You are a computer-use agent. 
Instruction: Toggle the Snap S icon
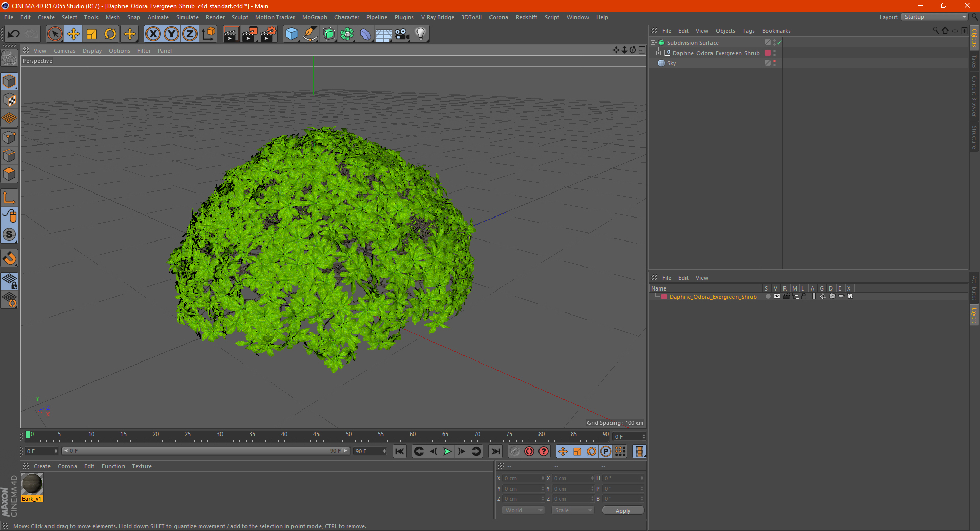pyautogui.click(x=10, y=234)
